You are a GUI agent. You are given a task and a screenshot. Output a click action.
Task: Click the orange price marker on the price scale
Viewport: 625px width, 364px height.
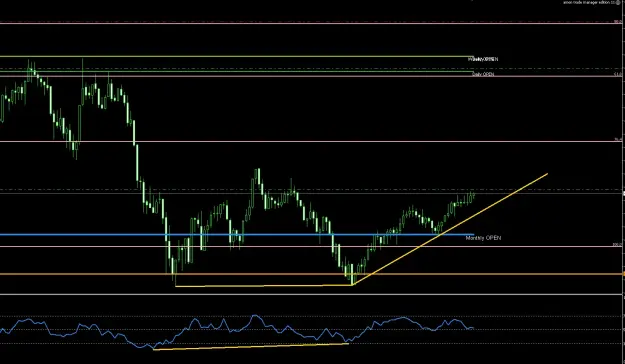624,274
